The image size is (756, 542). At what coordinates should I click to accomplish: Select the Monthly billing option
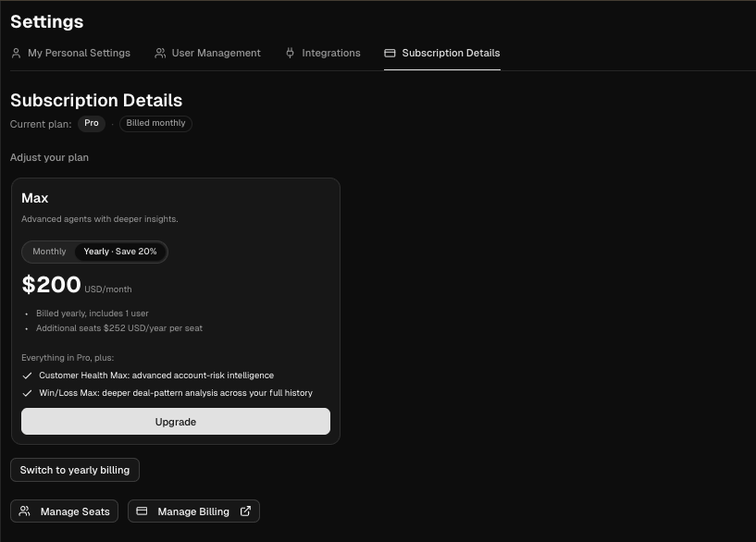click(49, 252)
